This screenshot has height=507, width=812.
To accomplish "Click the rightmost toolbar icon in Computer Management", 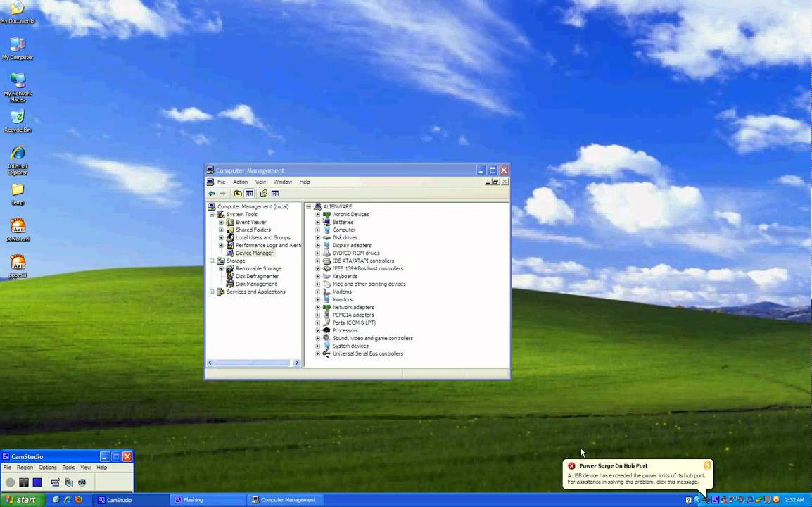I will pyautogui.click(x=275, y=194).
